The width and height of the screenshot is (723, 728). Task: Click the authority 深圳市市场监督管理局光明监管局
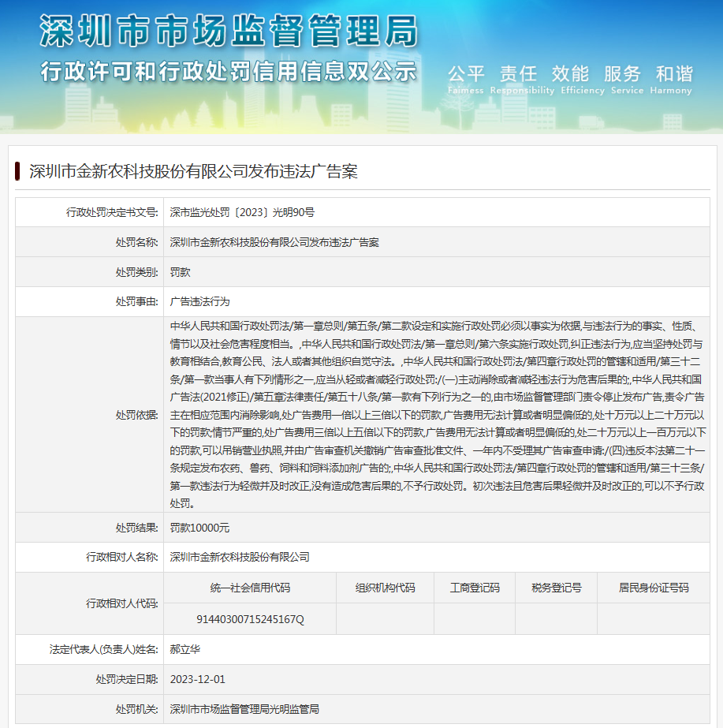point(244,709)
